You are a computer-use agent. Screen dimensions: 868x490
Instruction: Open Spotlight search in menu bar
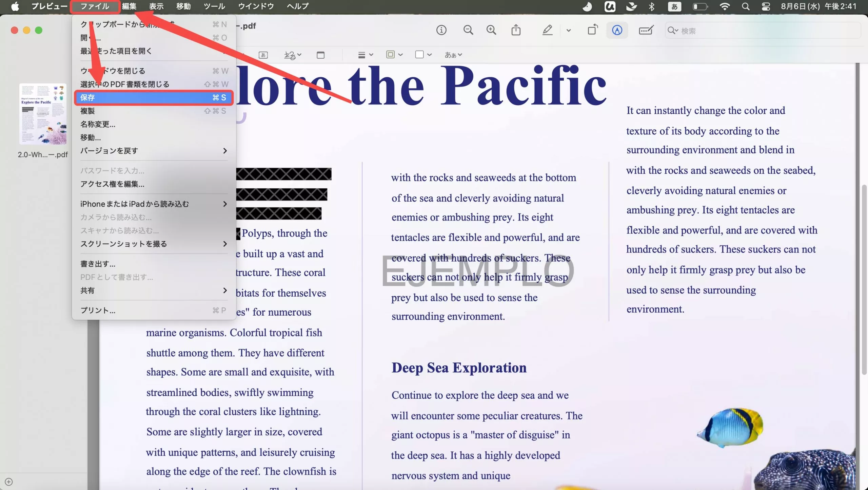[745, 6]
